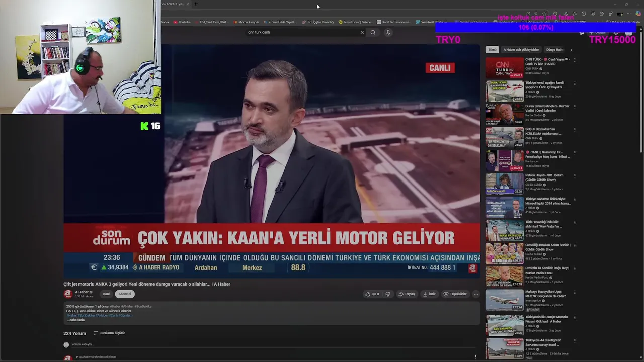644x362 pixels.
Task: Open options for pinned A Haber comment
Action: 475,357
